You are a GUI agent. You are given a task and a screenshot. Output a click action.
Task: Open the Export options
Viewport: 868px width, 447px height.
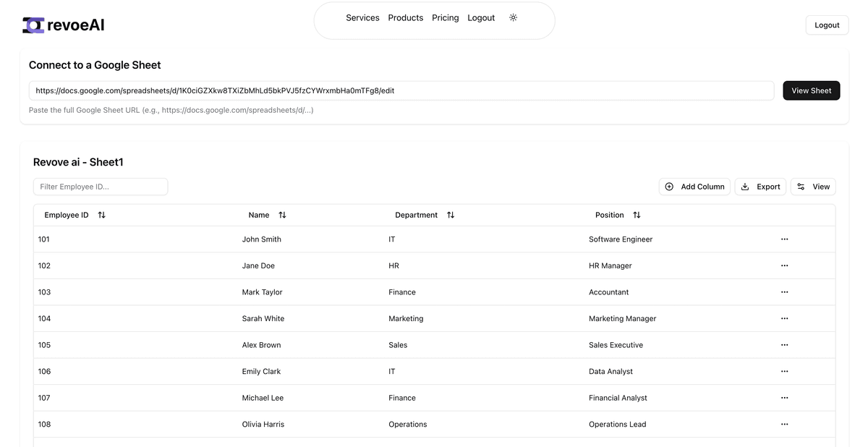(760, 187)
